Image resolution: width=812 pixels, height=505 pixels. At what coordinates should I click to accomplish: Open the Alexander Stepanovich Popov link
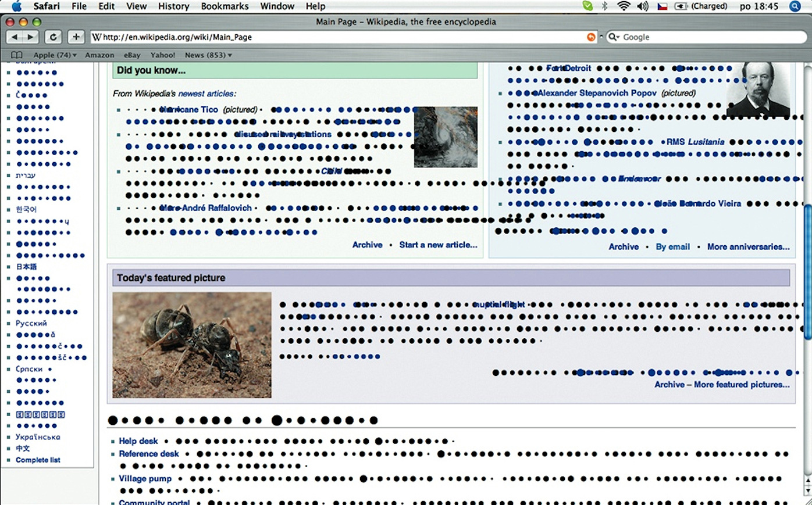point(597,93)
